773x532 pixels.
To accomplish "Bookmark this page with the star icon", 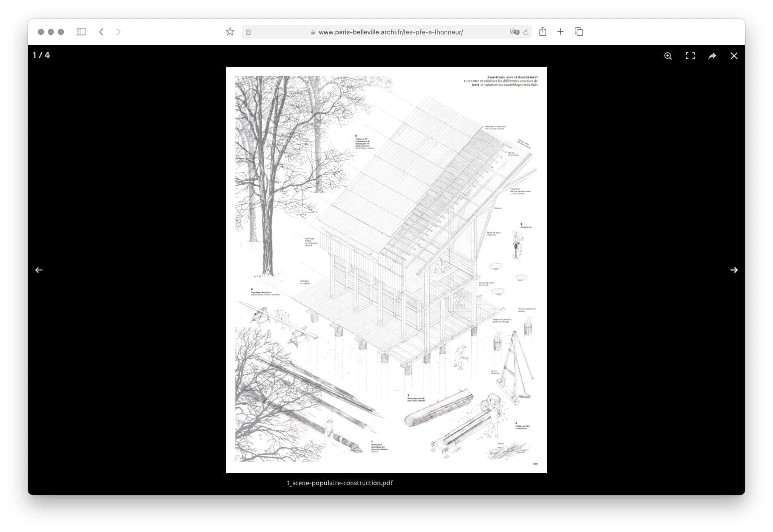I will [230, 32].
